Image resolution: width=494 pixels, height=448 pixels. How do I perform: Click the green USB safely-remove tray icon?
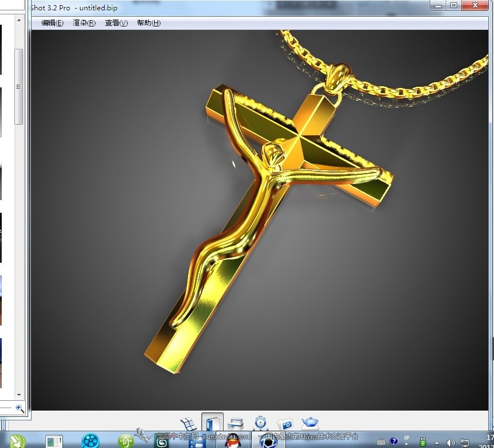423,442
